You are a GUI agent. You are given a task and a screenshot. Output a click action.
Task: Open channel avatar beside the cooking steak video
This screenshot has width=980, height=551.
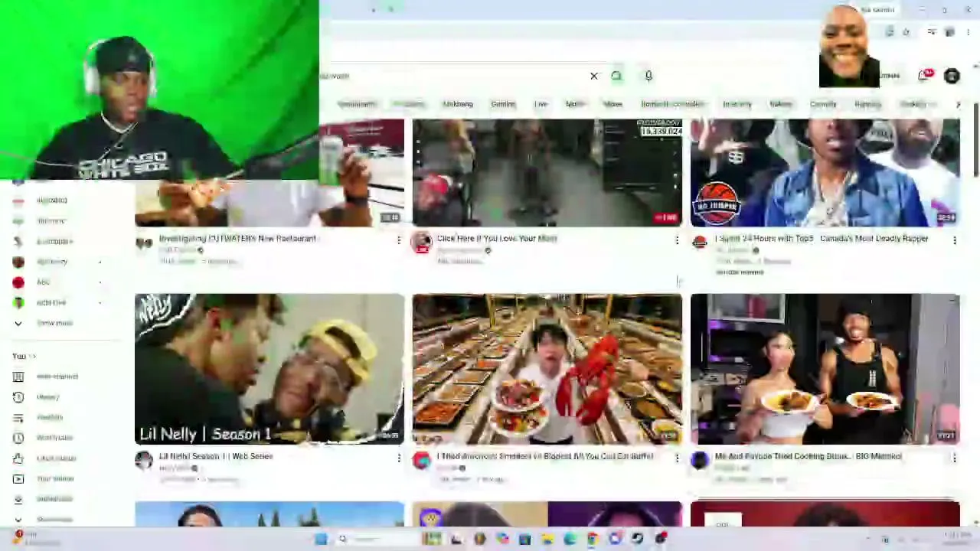click(x=700, y=460)
